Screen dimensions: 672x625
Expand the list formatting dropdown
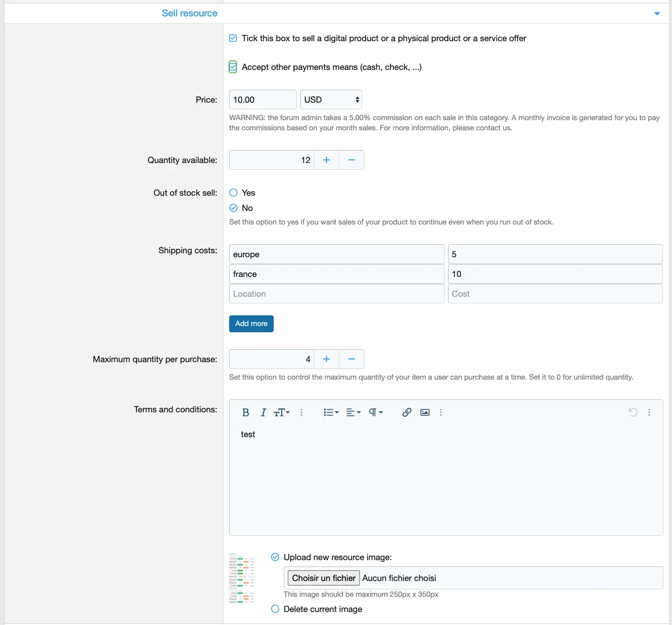point(331,412)
